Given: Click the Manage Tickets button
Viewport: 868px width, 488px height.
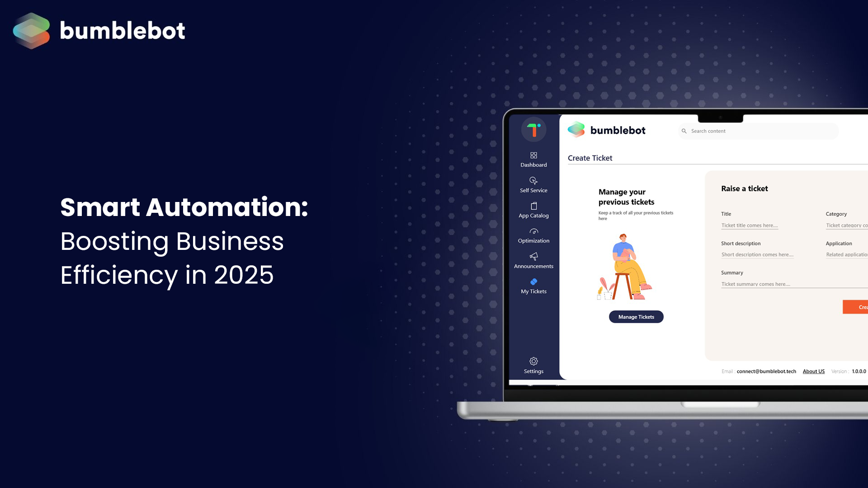Looking at the screenshot, I should tap(636, 316).
